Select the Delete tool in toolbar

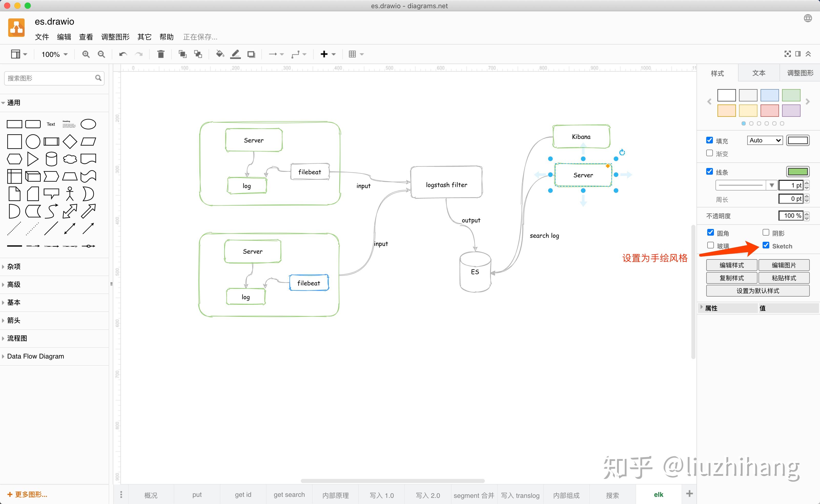[x=161, y=54]
